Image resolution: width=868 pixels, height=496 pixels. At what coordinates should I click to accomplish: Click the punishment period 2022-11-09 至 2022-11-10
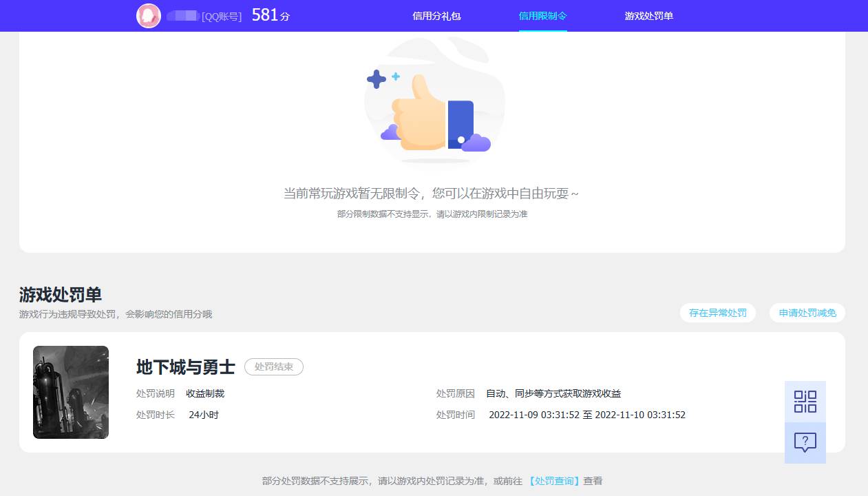tap(586, 415)
